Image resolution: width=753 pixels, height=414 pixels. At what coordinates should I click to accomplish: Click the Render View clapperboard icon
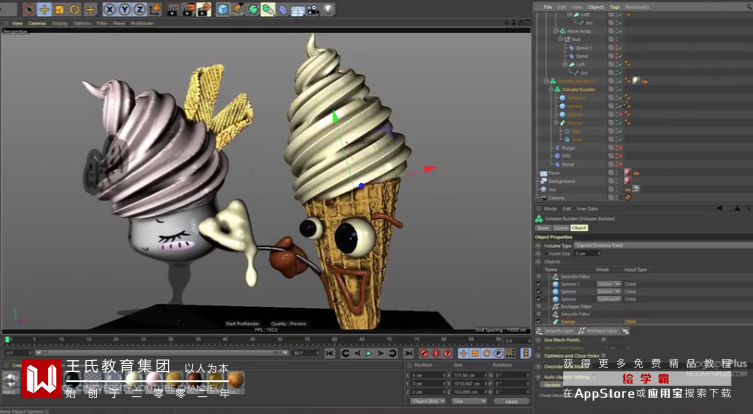pyautogui.click(x=170, y=9)
